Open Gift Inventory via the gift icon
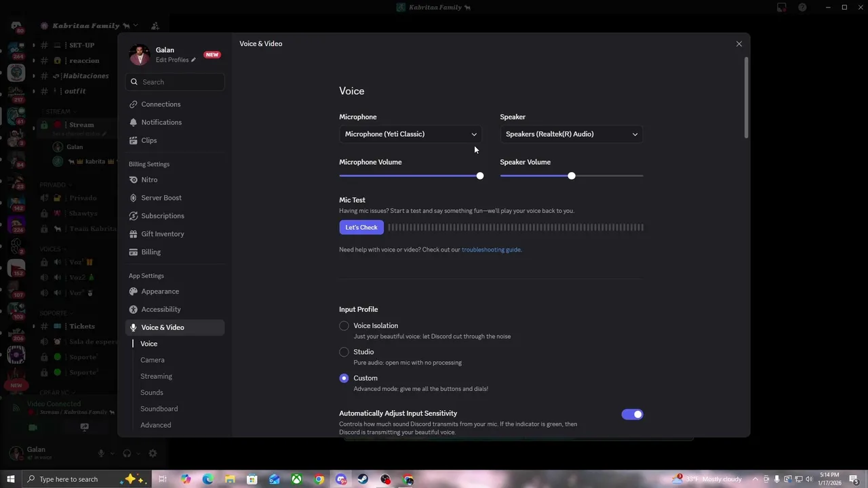The image size is (868, 488). (x=134, y=234)
